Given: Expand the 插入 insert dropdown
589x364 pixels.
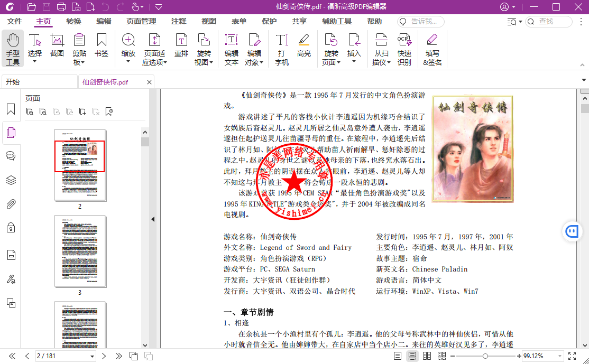Looking at the screenshot, I should tap(354, 61).
